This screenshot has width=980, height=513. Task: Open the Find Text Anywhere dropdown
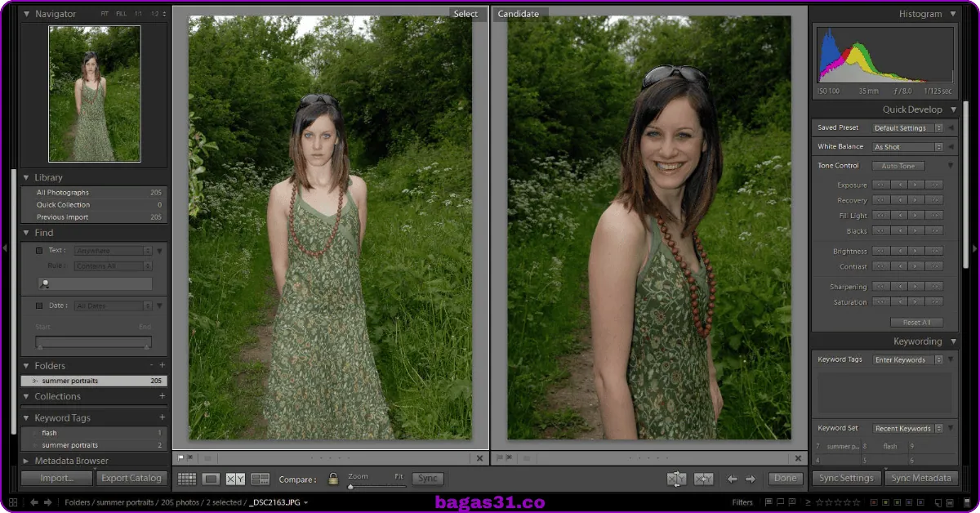click(x=114, y=251)
